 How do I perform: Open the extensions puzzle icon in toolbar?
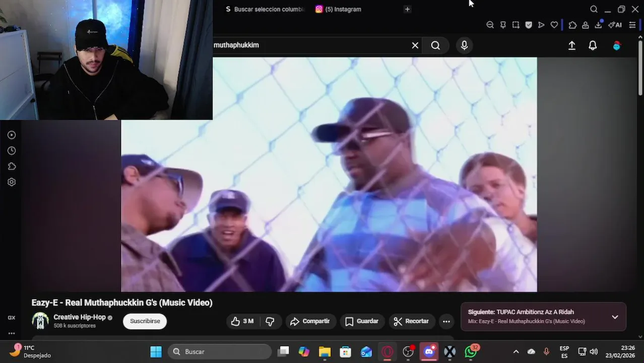[572, 25]
